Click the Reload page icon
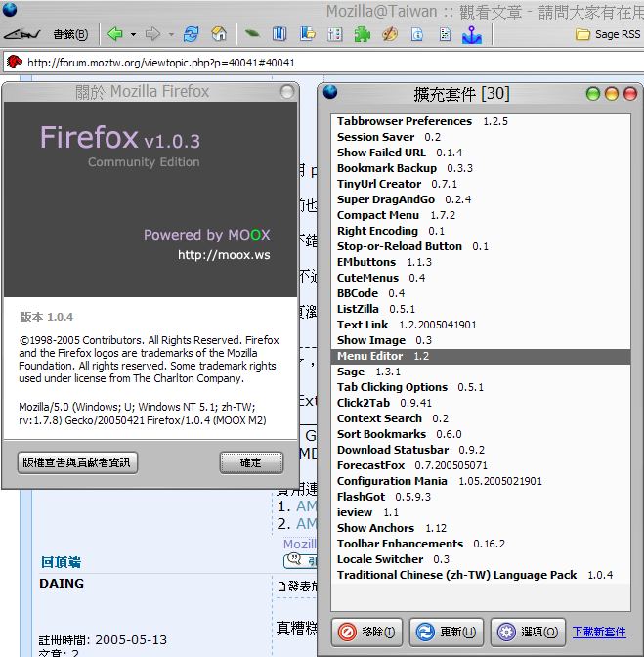The image size is (644, 657). point(192,34)
